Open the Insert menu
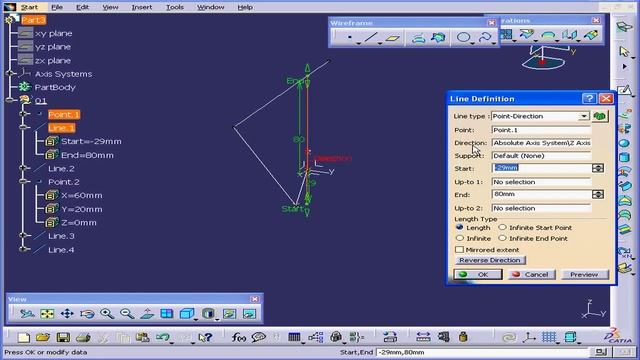Viewport: 640px width, 360px height. (x=142, y=7)
